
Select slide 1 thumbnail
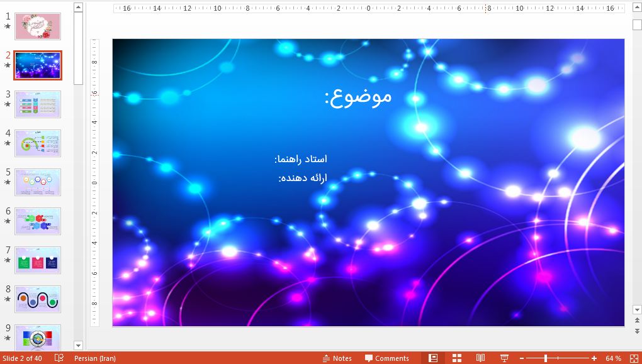(x=37, y=26)
